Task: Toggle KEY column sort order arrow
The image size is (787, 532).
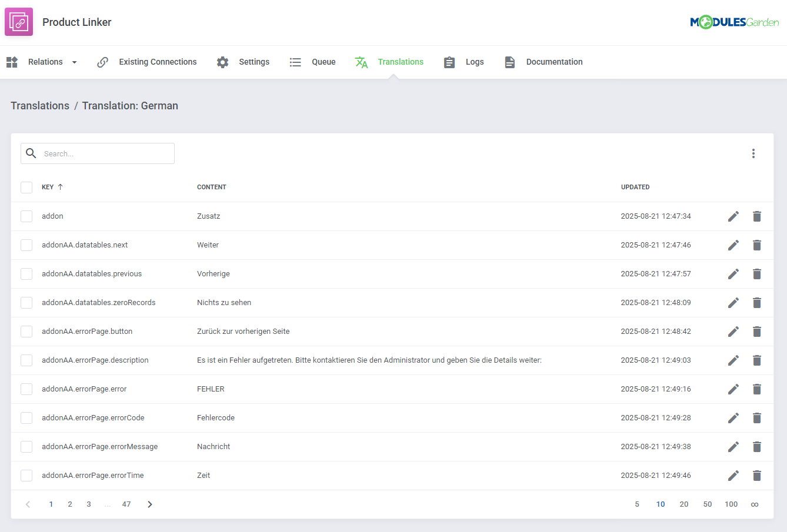Action: pyautogui.click(x=61, y=186)
